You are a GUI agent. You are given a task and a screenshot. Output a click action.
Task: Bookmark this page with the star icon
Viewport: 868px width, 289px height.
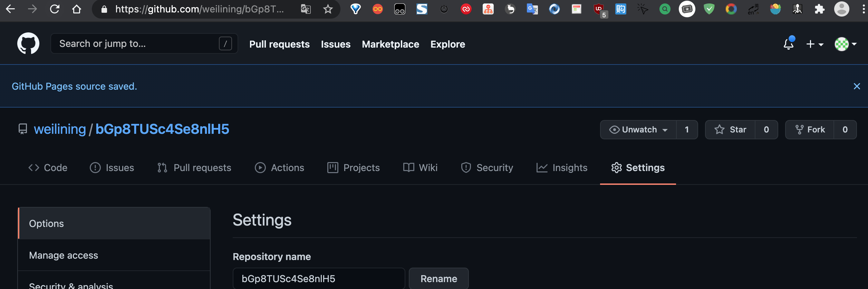328,9
